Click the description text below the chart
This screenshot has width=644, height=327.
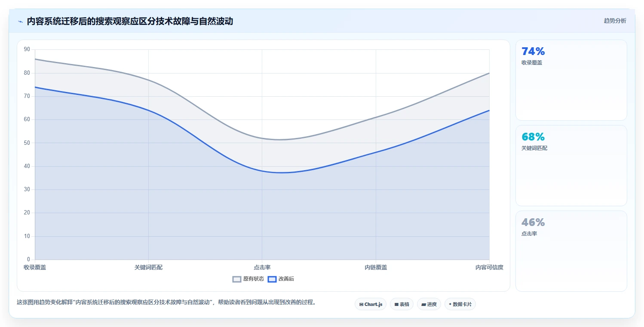pos(167,302)
